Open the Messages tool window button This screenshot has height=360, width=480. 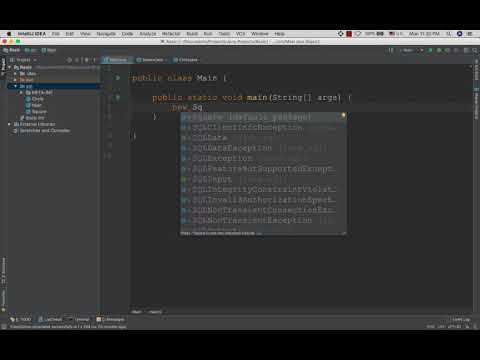110,319
